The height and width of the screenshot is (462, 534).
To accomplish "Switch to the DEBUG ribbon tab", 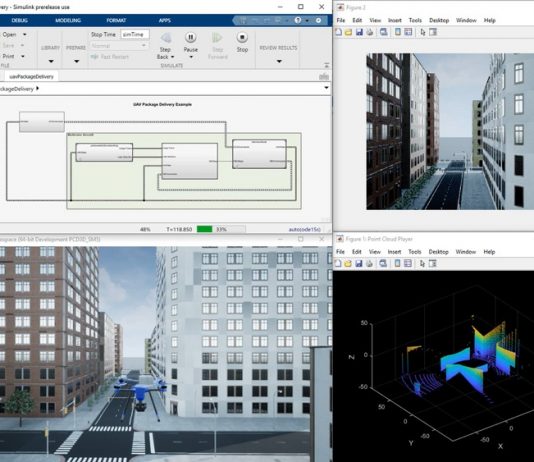I will (x=19, y=20).
